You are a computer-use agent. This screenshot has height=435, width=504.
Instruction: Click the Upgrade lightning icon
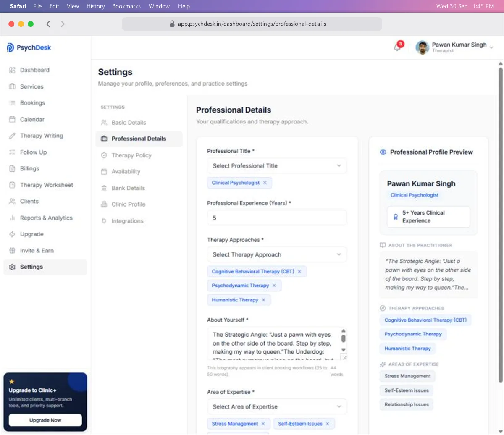[12, 234]
